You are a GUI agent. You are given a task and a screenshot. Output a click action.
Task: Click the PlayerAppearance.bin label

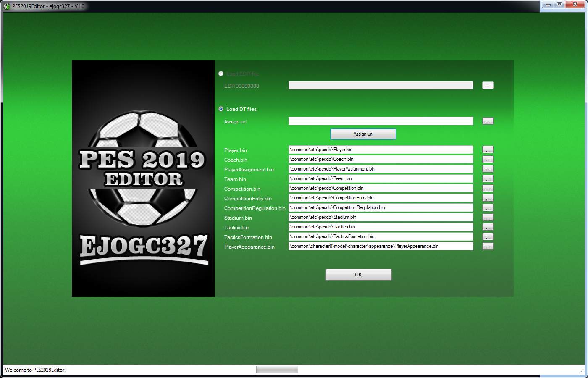click(249, 247)
